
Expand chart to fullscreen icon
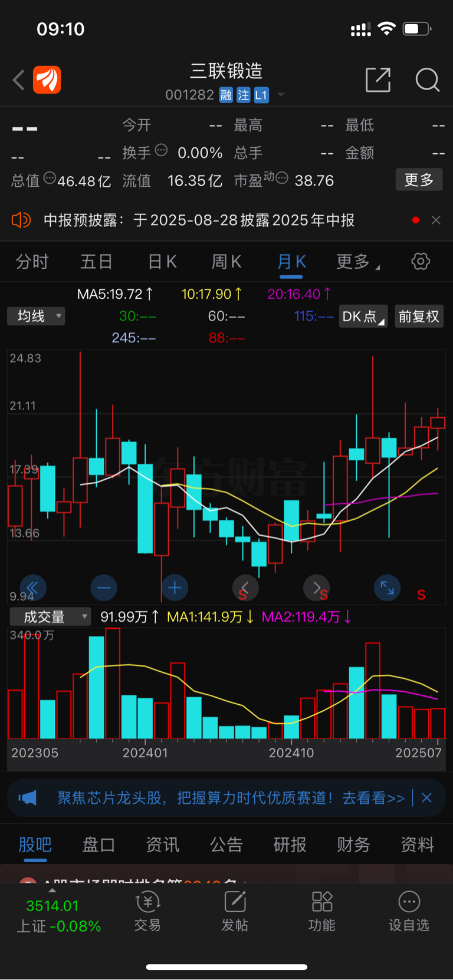pos(388,588)
